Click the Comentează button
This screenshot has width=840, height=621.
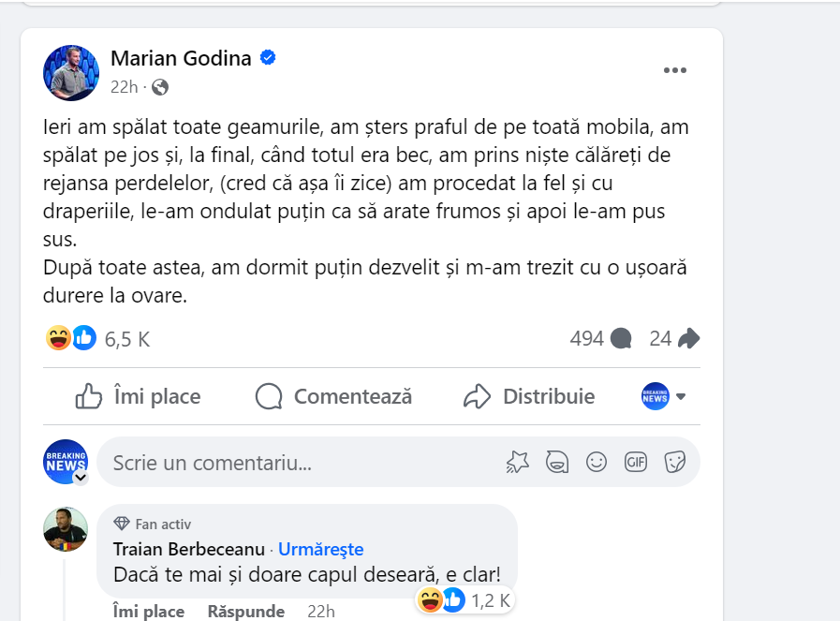pyautogui.click(x=333, y=396)
